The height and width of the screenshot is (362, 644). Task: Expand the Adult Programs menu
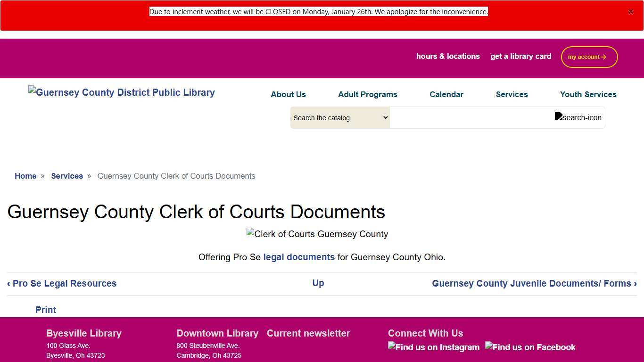click(367, 94)
